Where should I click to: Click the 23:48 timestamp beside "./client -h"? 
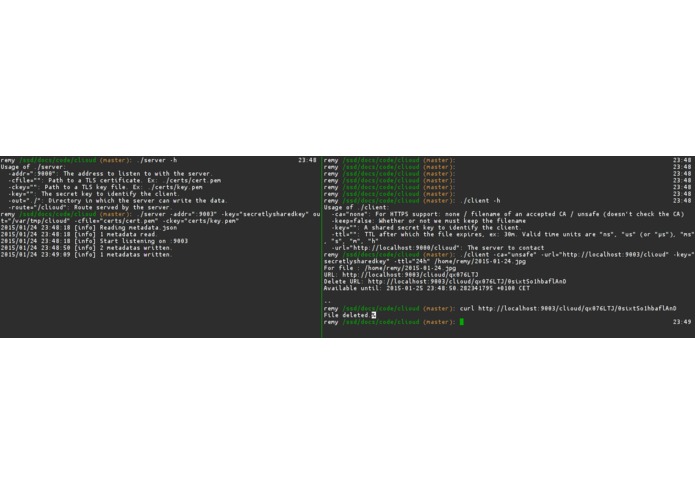(682, 201)
